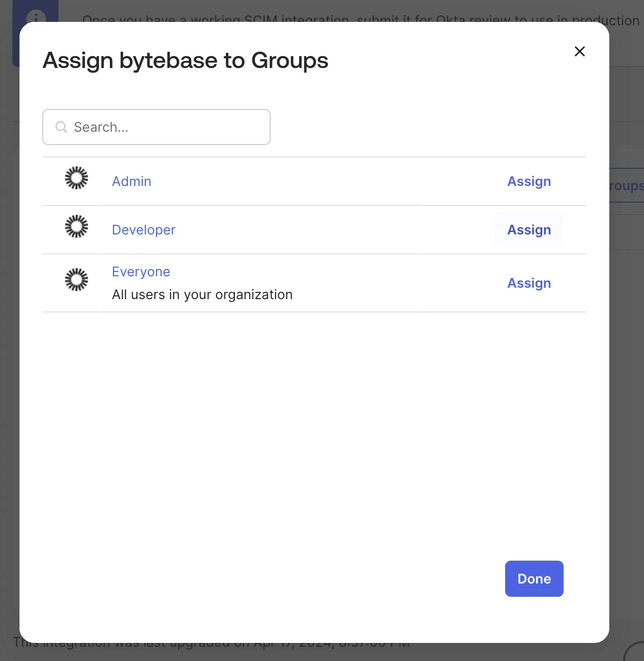644x661 pixels.
Task: Select the Everyone row description text
Action: click(x=202, y=294)
